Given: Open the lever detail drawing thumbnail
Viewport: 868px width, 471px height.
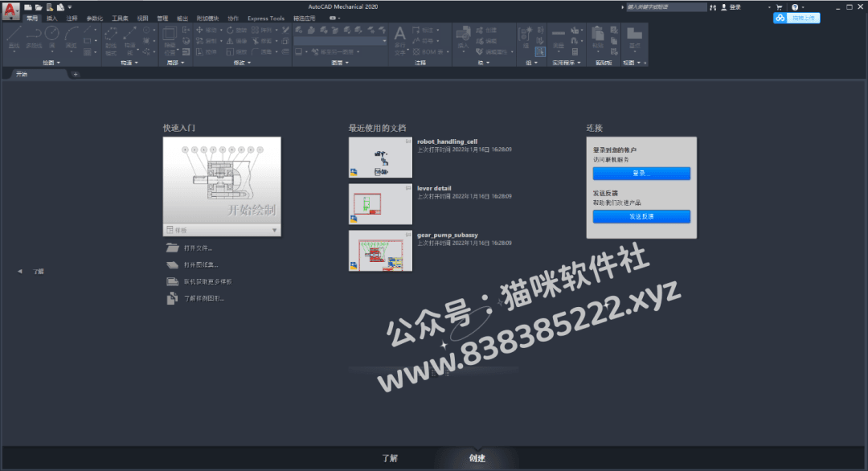Looking at the screenshot, I should 380,204.
